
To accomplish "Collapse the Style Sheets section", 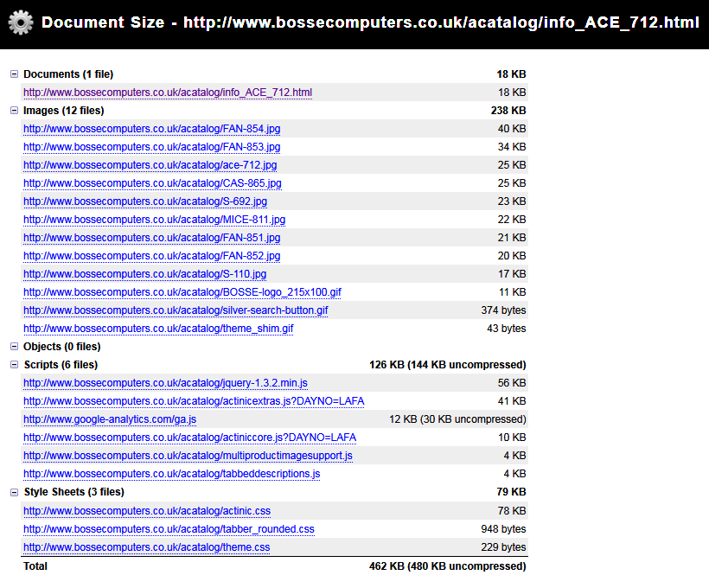I will pyautogui.click(x=14, y=492).
